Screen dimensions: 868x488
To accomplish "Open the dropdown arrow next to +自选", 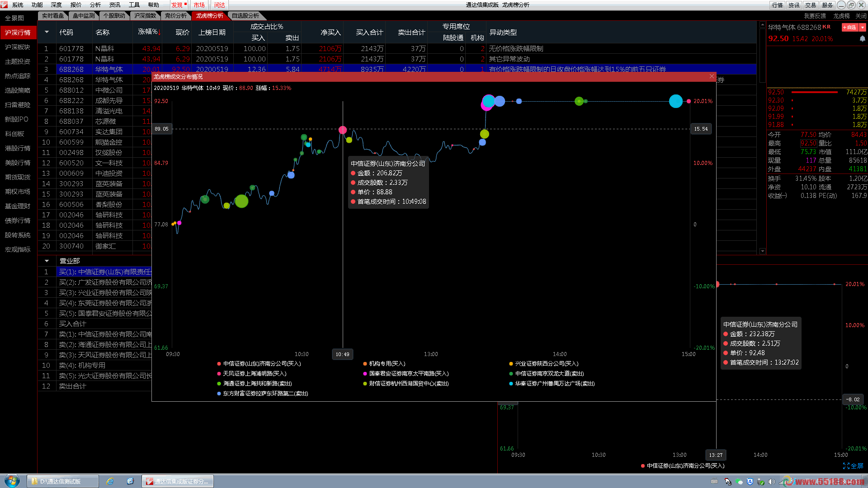I will point(863,28).
